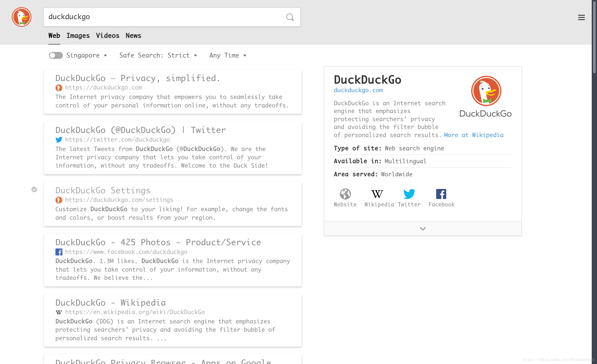Open the hamburger menu icon
The image size is (597, 364).
pos(581,17)
